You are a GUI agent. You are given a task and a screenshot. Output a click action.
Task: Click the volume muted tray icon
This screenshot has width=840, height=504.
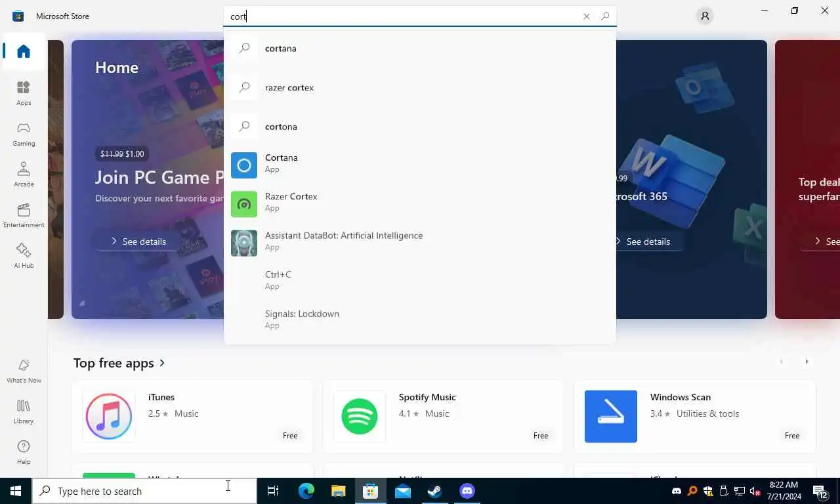point(755,491)
